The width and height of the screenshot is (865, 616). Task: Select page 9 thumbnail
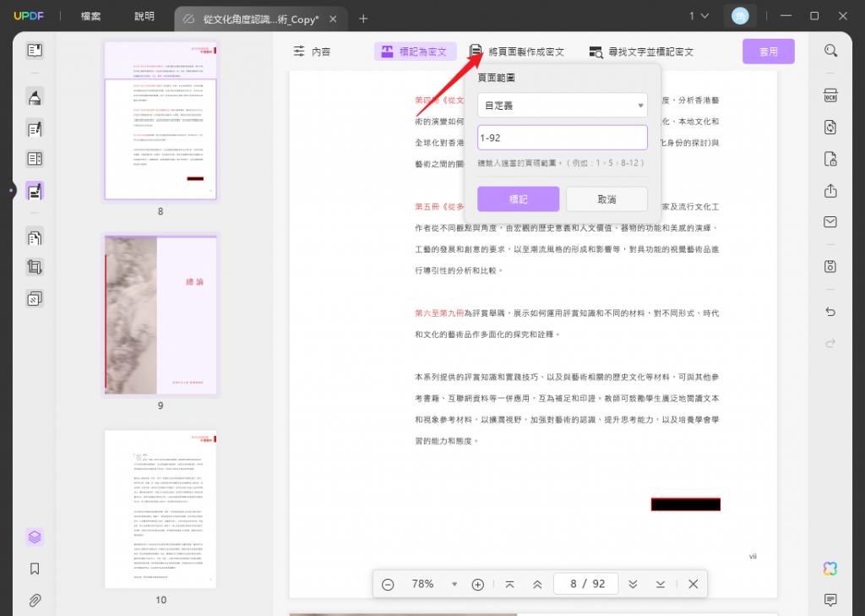[160, 314]
